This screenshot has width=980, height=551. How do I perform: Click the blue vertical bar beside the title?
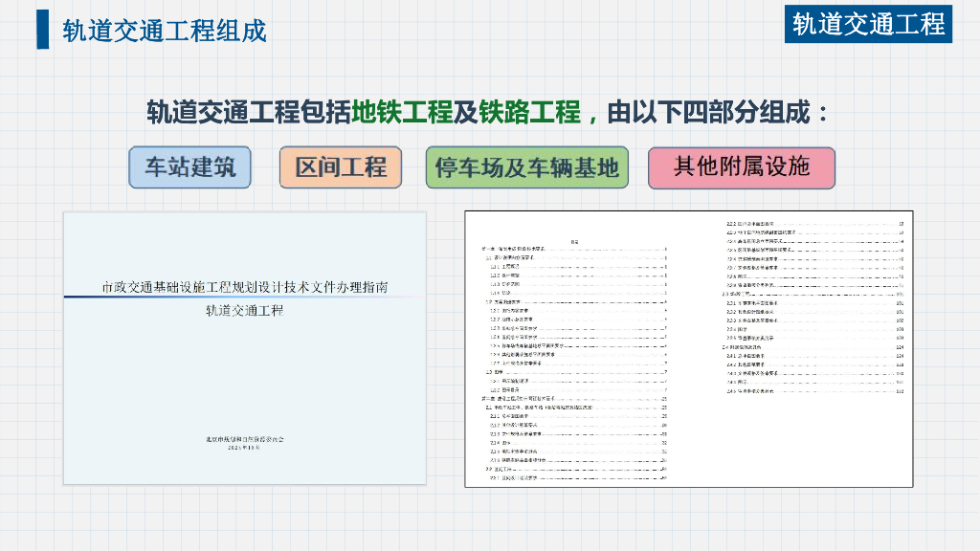pyautogui.click(x=43, y=30)
